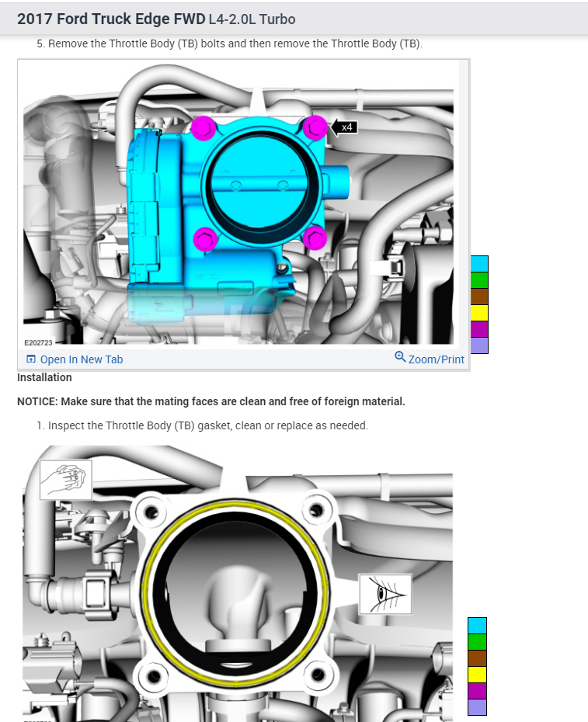Click the x4 bolt count label

(x=344, y=127)
